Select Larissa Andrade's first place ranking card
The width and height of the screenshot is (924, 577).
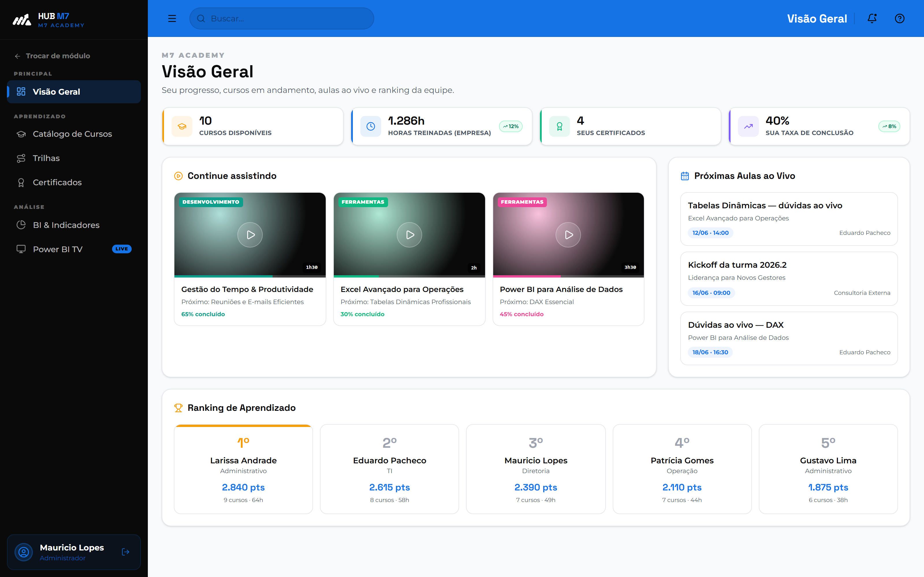coord(243,469)
